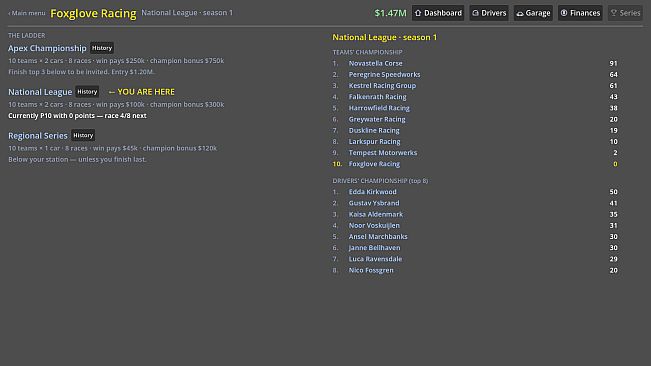This screenshot has width=651, height=366.
Task: Select team Peregrine Speedworks
Action: (384, 74)
